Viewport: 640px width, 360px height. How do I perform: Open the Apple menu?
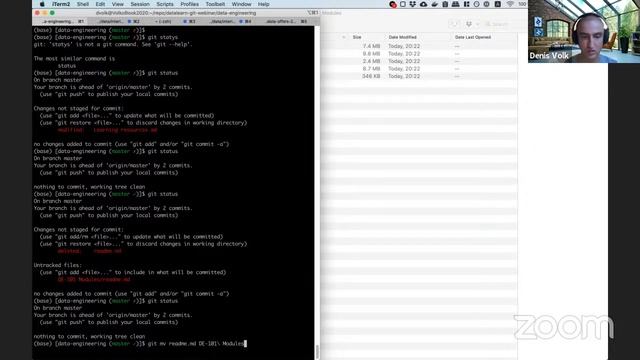point(42,4)
